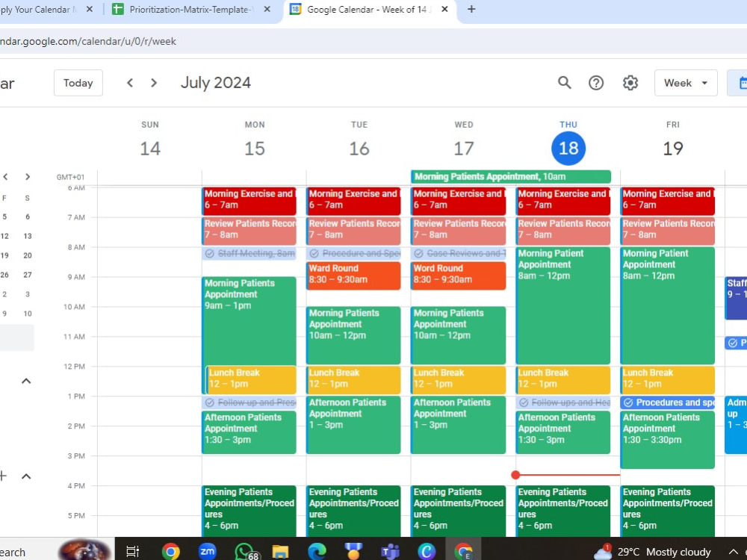Open Thursday Morning Patient Appointment 8am-12pm
This screenshot has height=560, width=747.
tap(562, 305)
